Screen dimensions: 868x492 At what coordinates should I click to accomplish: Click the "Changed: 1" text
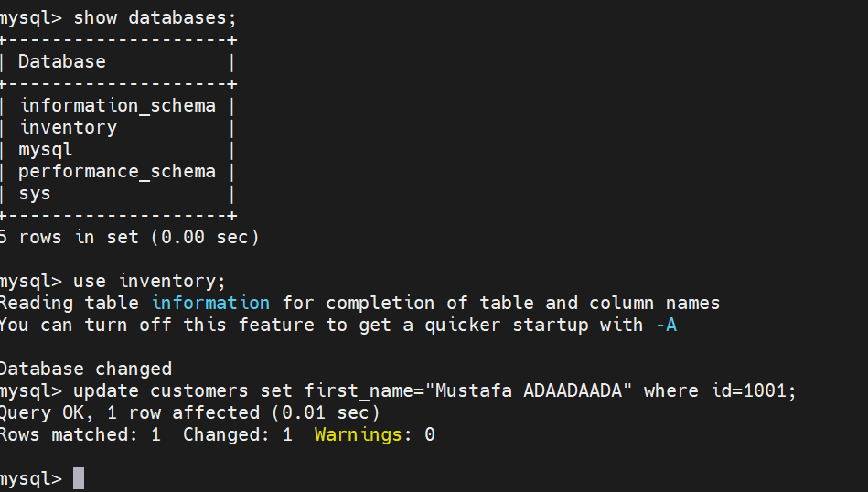tap(238, 434)
